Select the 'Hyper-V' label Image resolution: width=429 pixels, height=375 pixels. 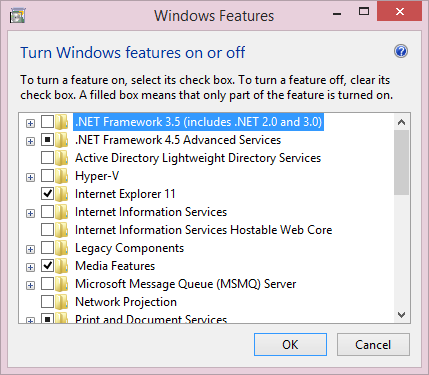(97, 176)
